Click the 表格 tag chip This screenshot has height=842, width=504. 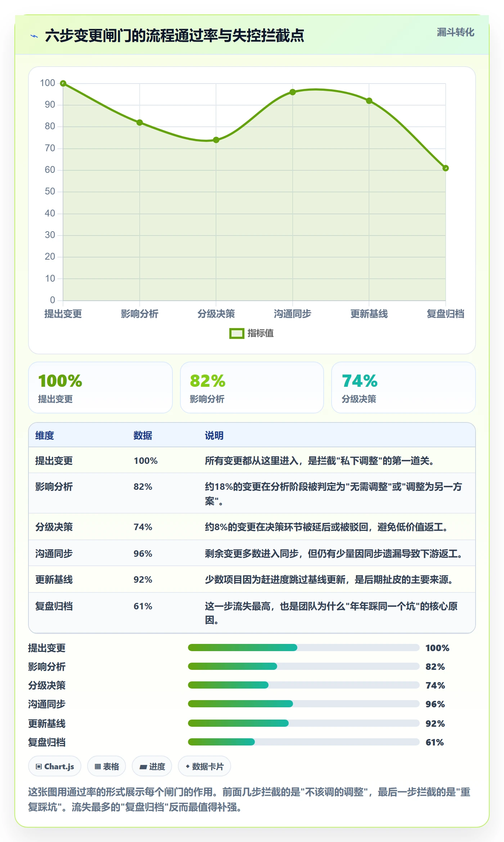(107, 766)
